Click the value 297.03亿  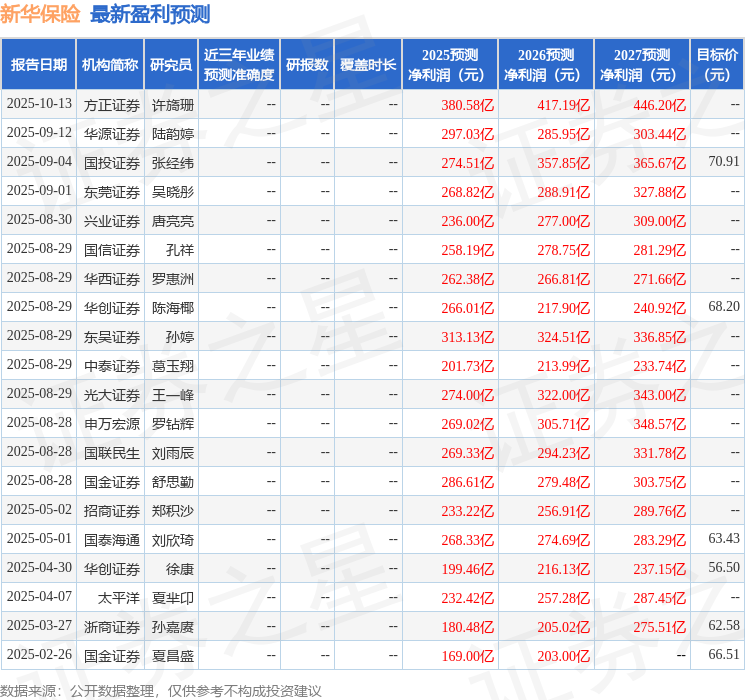coord(468,134)
